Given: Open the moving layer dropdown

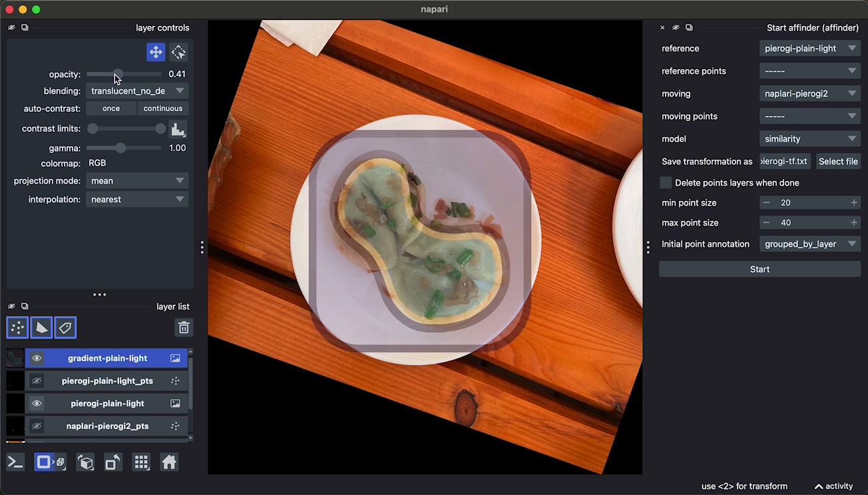Looking at the screenshot, I should coord(810,94).
